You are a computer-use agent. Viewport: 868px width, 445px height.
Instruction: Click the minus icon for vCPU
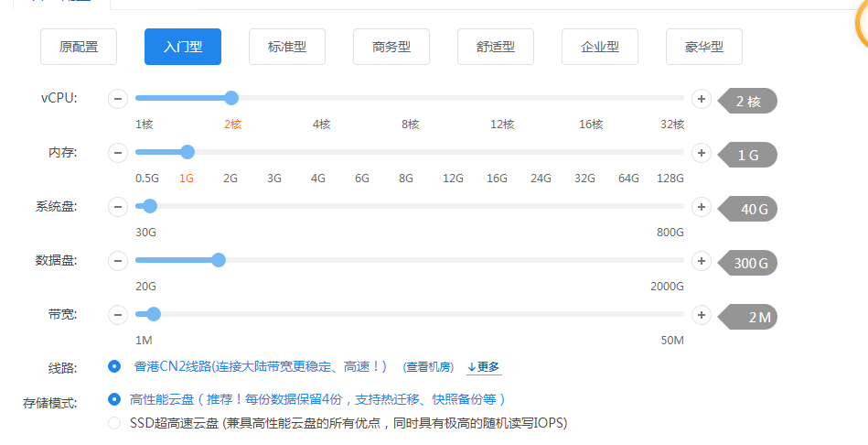(x=118, y=99)
